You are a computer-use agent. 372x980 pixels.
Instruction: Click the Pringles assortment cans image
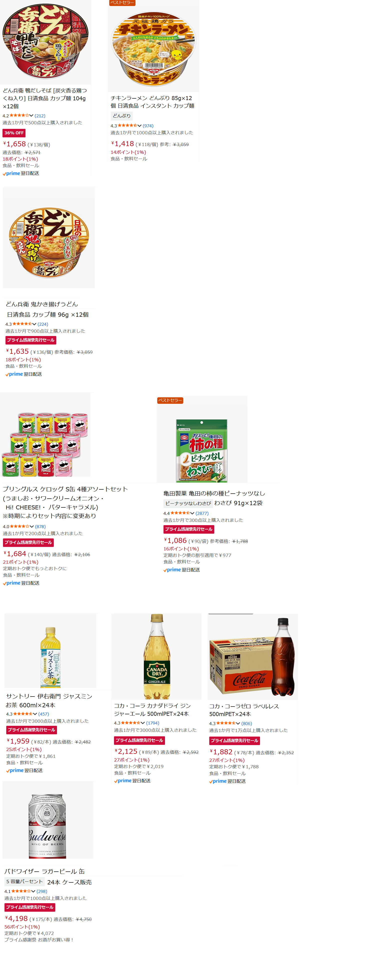click(45, 434)
